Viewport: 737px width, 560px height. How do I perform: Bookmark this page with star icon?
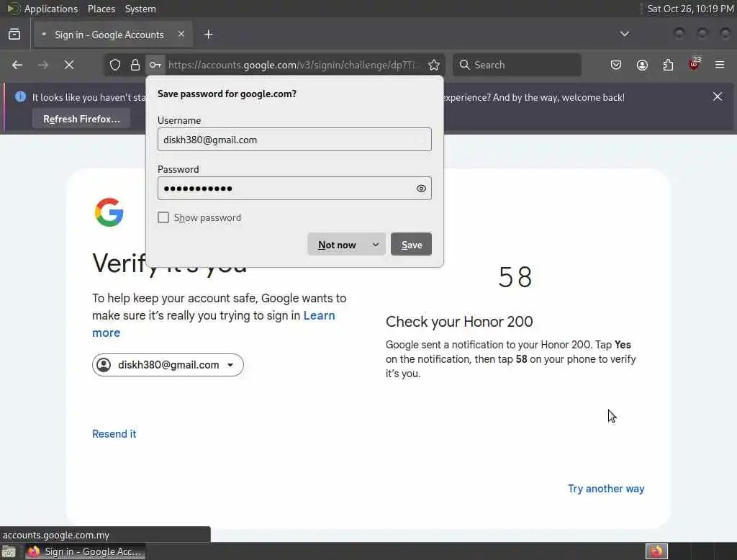(x=434, y=65)
